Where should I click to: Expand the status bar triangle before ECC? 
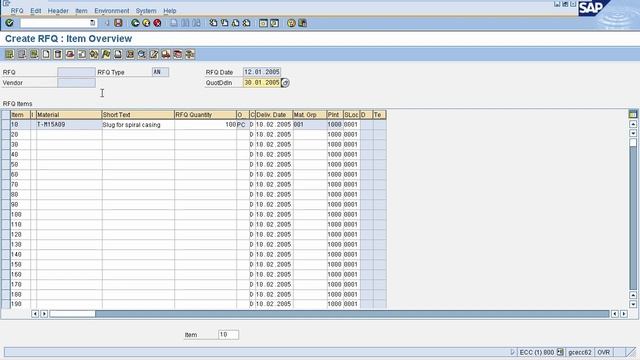click(513, 352)
